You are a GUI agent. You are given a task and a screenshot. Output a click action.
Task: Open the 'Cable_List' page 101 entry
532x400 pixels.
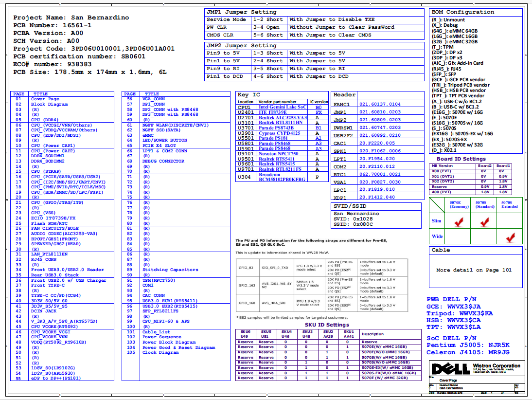pyautogui.click(x=156, y=332)
